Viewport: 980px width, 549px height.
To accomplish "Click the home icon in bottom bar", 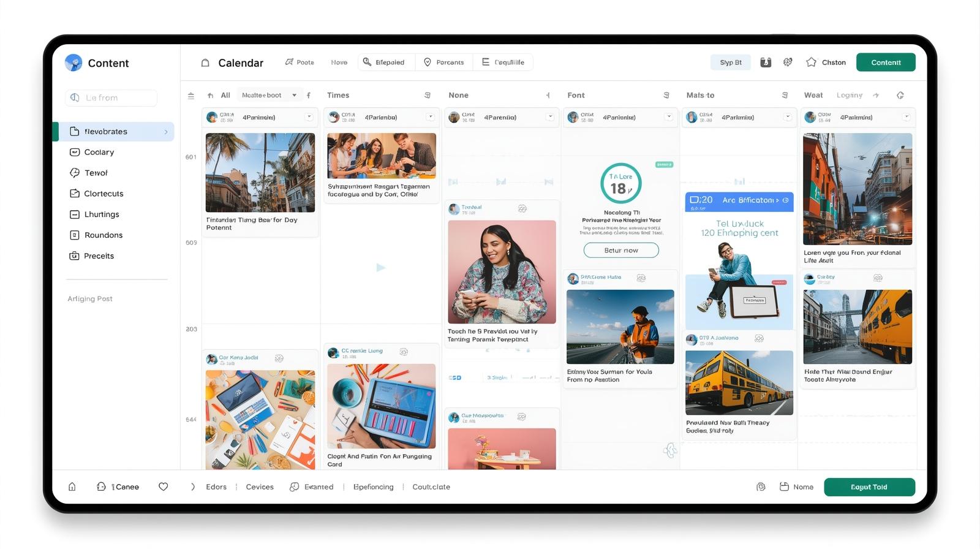I will tap(72, 487).
